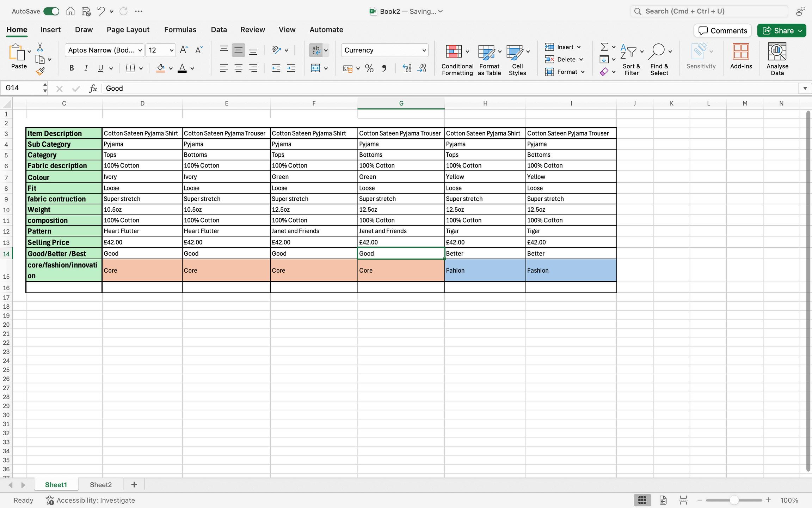Switch to the Sheet2 tab
812x508 pixels.
click(100, 485)
